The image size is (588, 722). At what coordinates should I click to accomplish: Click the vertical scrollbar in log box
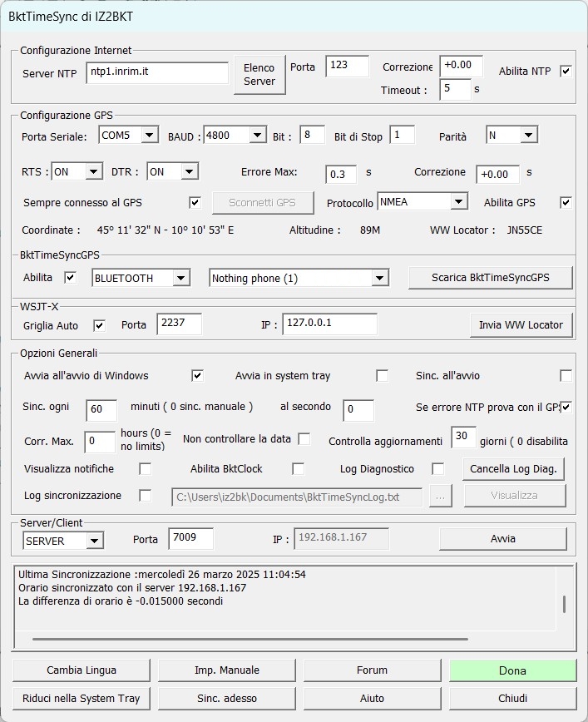point(564,605)
